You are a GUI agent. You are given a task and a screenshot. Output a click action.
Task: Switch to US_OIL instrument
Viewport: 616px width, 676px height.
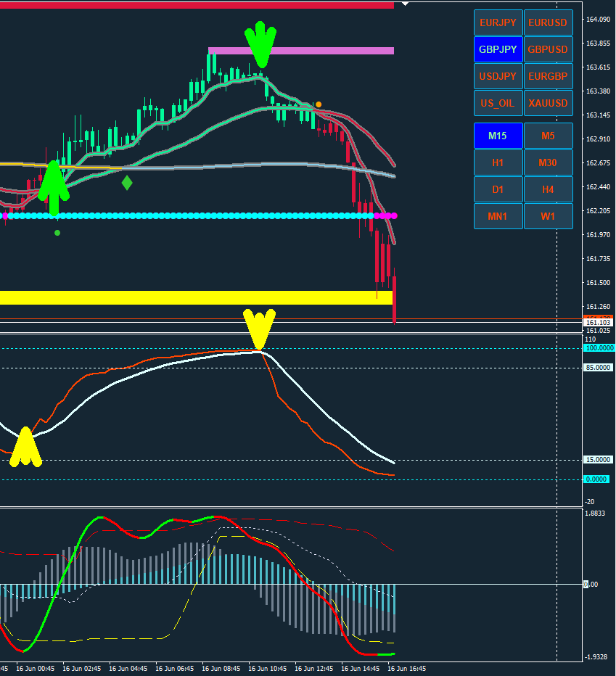(498, 103)
